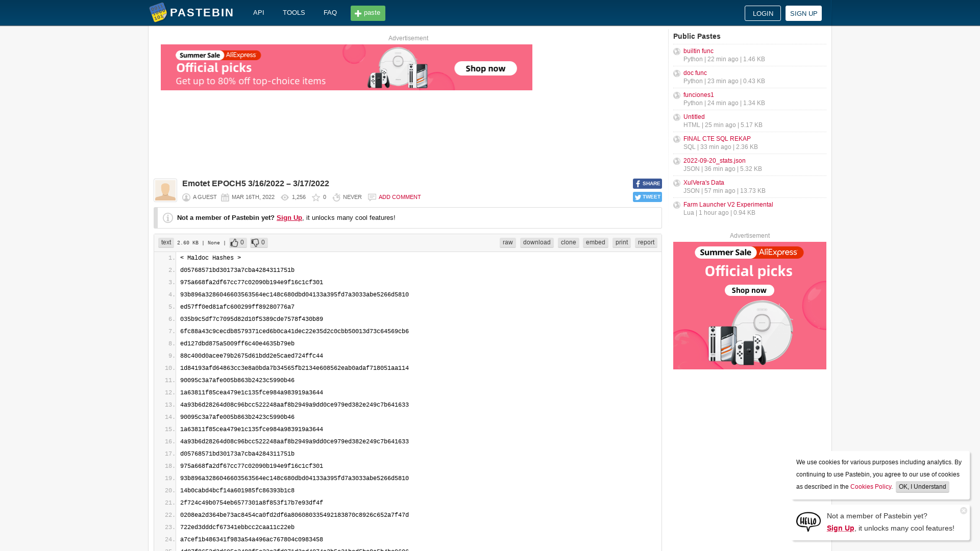980x551 pixels.
Task: Open Farm Launcher V2 Experimental paste
Action: (x=728, y=205)
